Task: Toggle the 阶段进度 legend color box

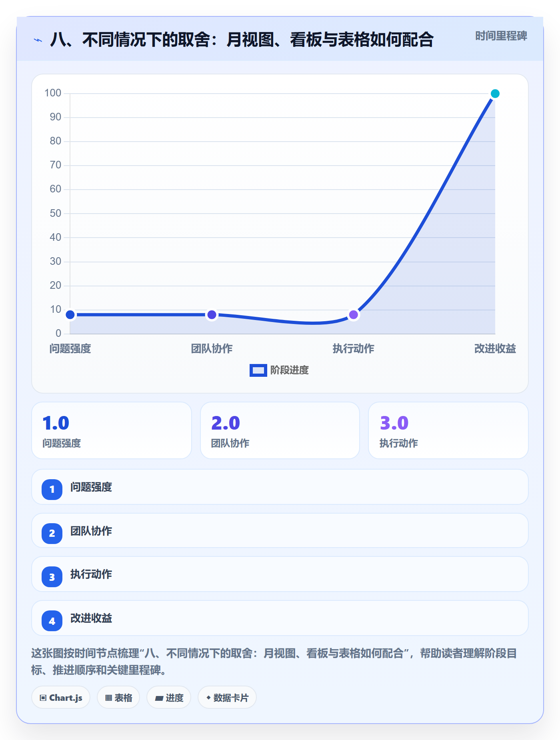Action: click(x=258, y=370)
